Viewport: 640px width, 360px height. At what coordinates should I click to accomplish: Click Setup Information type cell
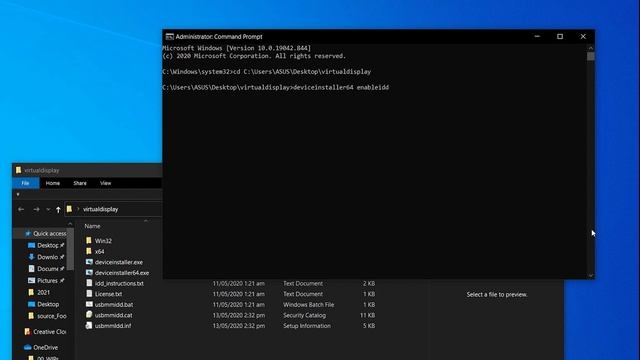[x=307, y=326]
